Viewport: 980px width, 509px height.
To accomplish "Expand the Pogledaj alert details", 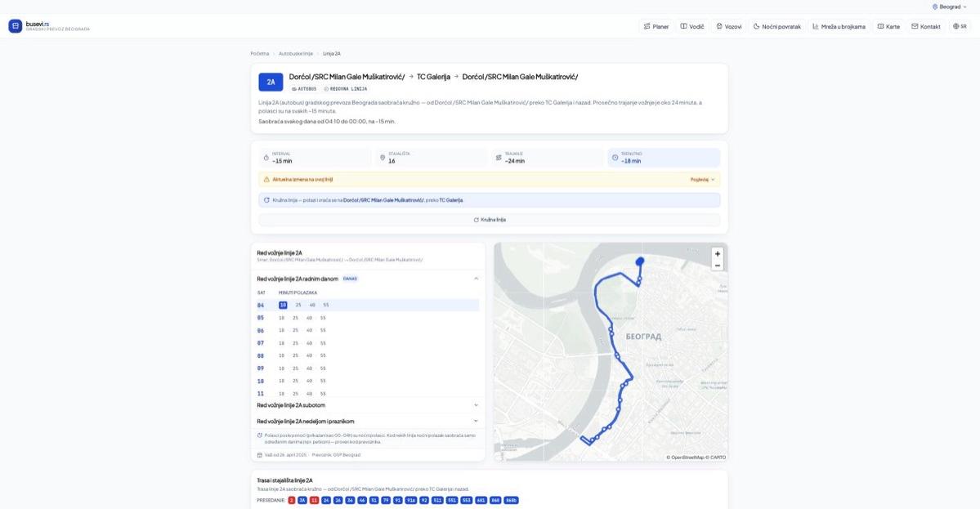I will pyautogui.click(x=702, y=179).
